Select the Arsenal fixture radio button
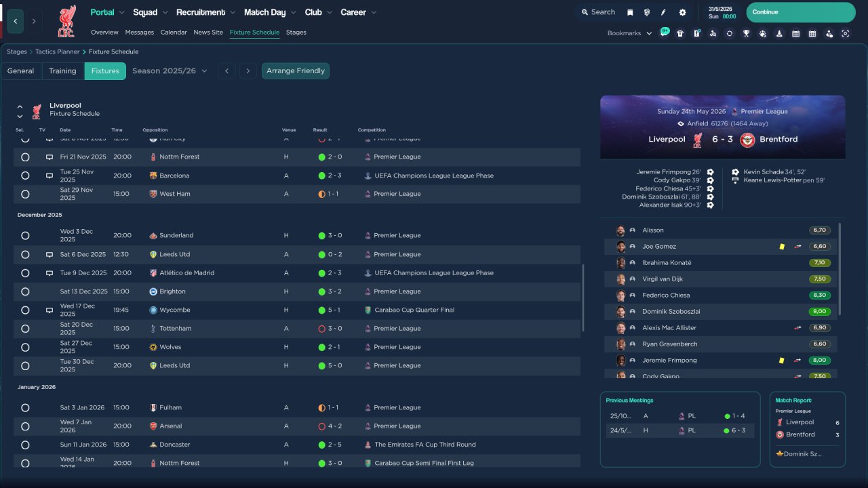This screenshot has width=868, height=488. point(25,426)
